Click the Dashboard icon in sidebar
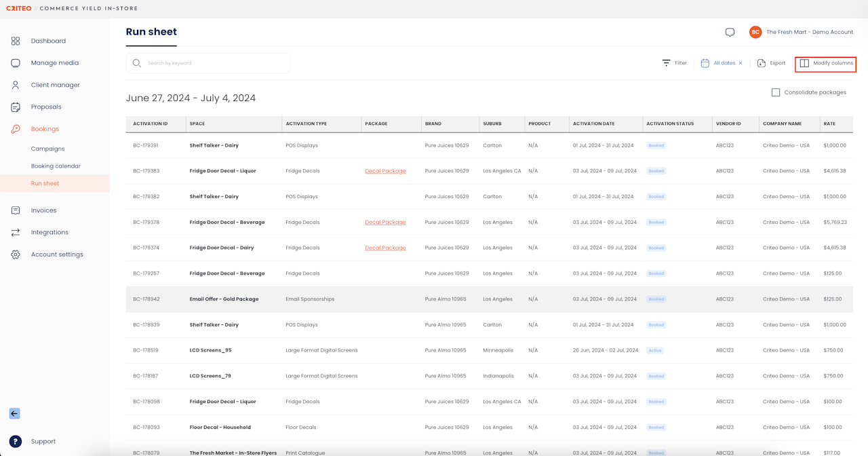 point(16,41)
